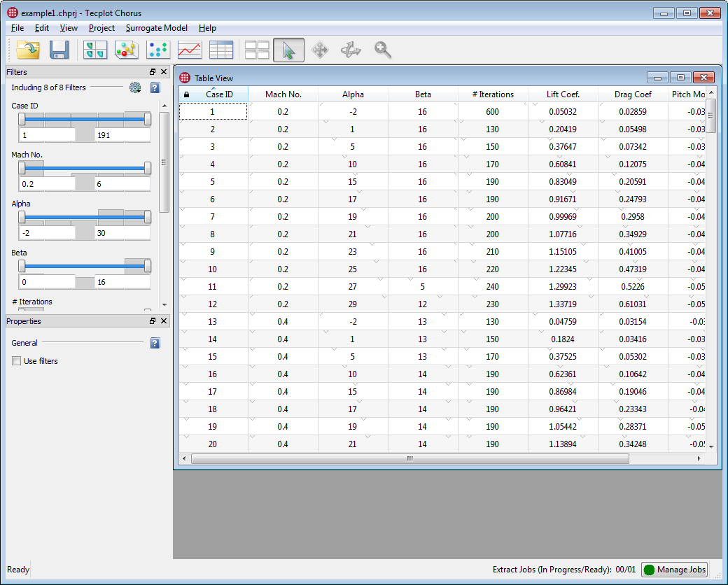Open 3D scatter plot toolbar icon
This screenshot has width=728, height=585.
(x=126, y=50)
